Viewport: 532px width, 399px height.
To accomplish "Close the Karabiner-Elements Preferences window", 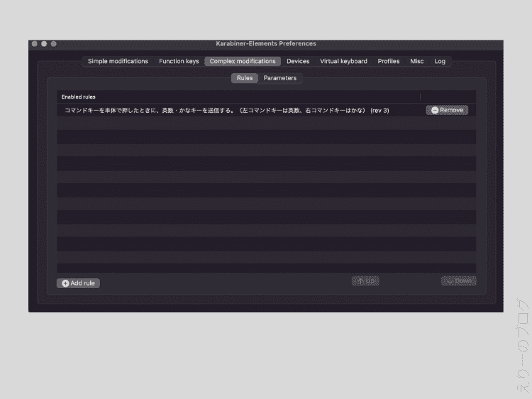I will (x=34, y=44).
